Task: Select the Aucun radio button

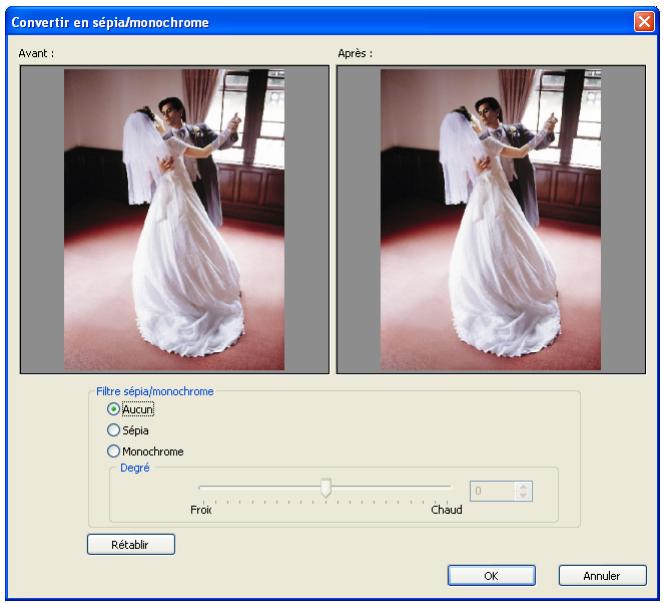Action: (113, 409)
